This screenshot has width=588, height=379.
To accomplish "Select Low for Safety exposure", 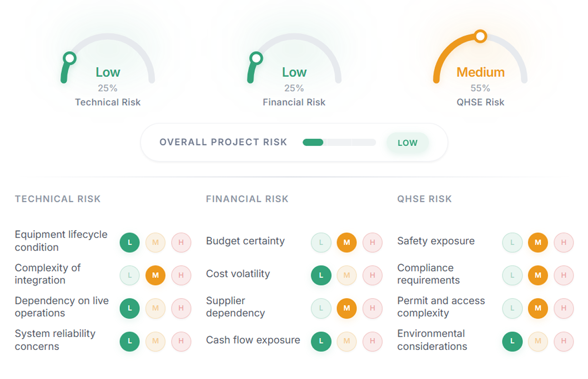I will (x=512, y=242).
